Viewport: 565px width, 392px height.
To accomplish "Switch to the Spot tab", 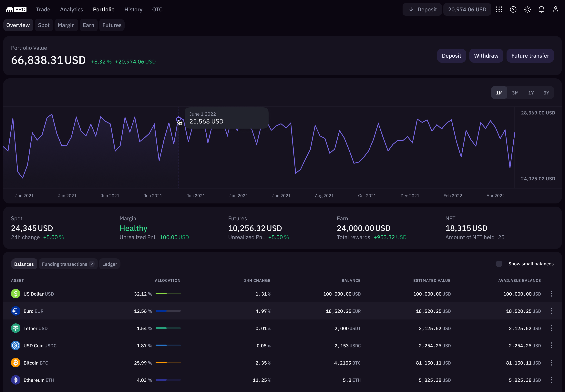I will 44,25.
